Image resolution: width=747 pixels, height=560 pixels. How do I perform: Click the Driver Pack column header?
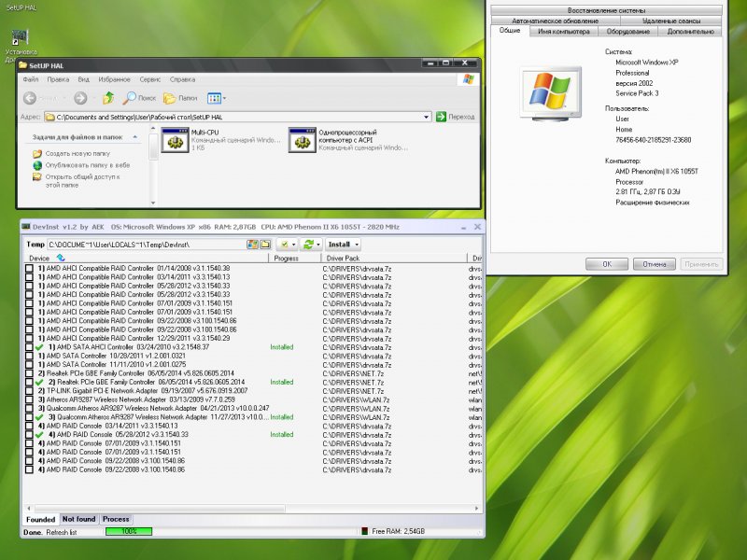[x=394, y=259]
